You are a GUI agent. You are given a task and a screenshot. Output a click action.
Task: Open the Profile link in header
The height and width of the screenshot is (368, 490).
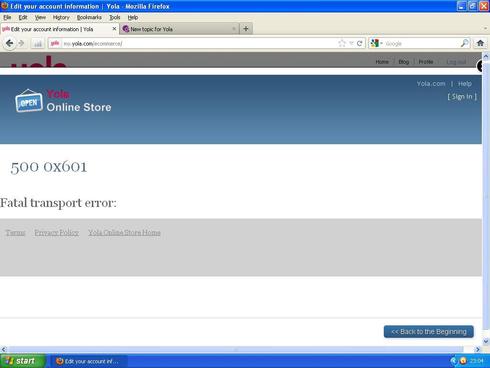click(x=426, y=62)
